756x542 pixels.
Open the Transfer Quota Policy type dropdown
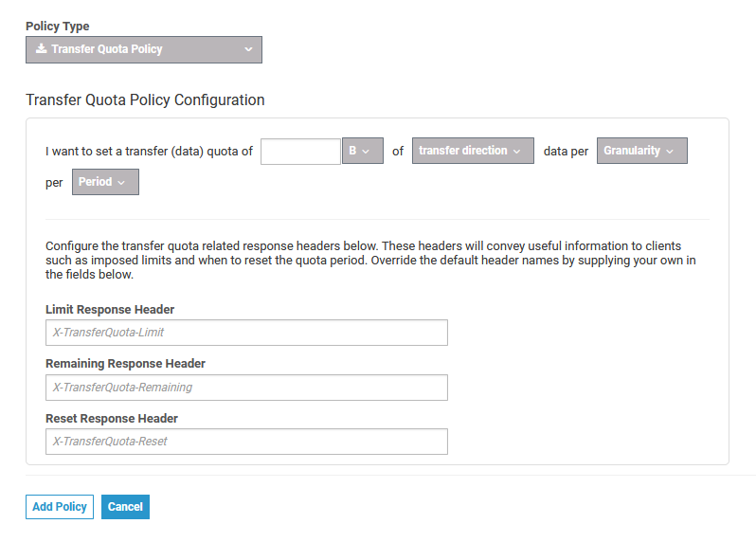tap(143, 49)
